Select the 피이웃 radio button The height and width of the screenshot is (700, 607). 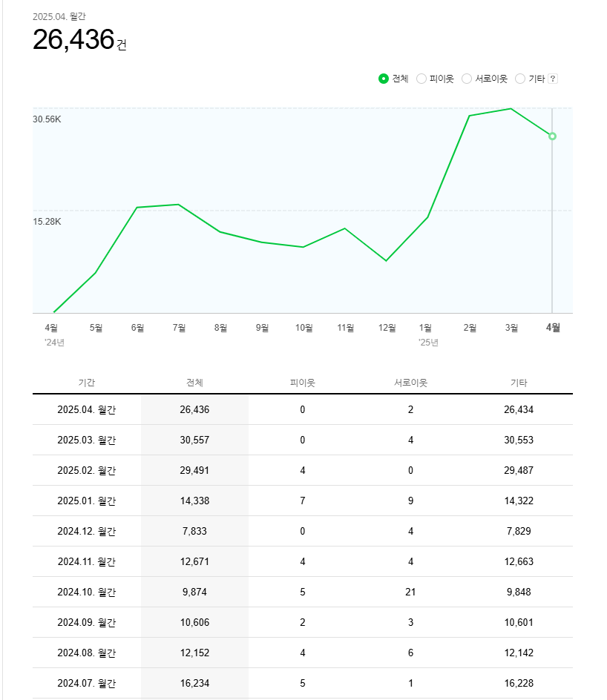click(x=421, y=79)
